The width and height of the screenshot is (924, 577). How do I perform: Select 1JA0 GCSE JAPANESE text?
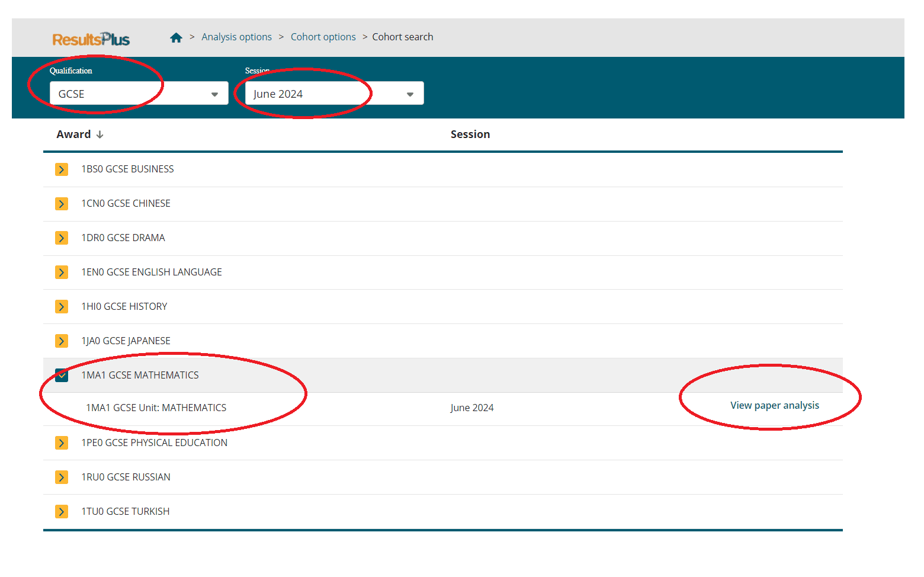pos(126,341)
